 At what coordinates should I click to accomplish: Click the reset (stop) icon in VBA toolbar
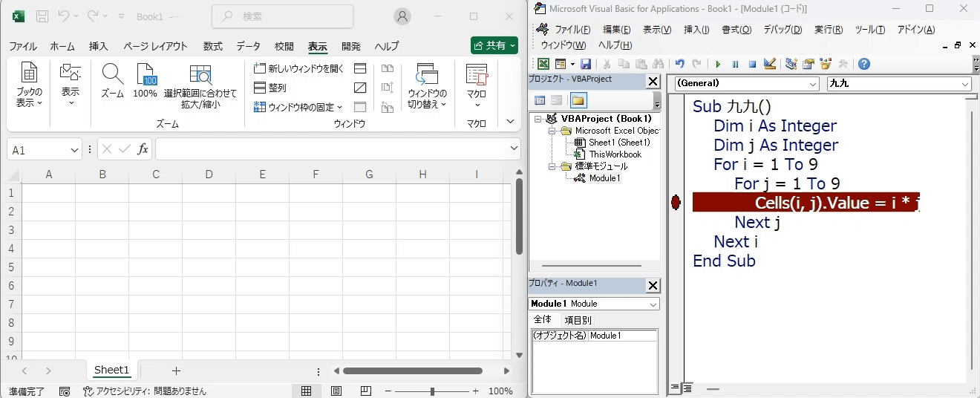752,64
